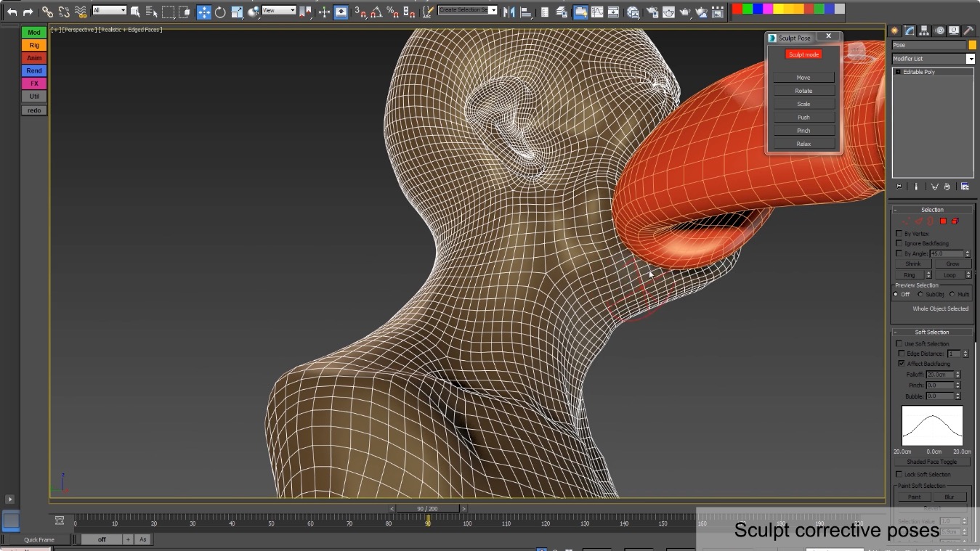Click the Undo arrow icon
Image resolution: width=980 pixels, height=551 pixels.
pos(12,12)
